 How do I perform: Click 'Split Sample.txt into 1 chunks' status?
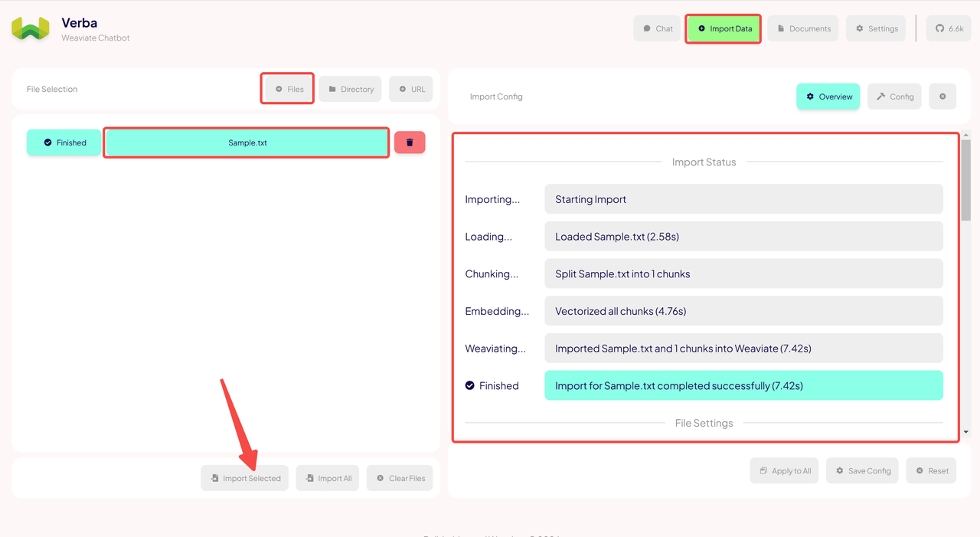(x=743, y=273)
